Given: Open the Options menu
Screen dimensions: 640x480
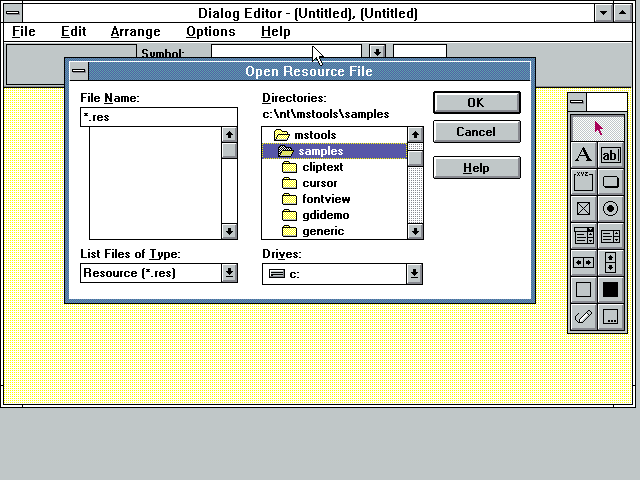Looking at the screenshot, I should pyautogui.click(x=211, y=31).
